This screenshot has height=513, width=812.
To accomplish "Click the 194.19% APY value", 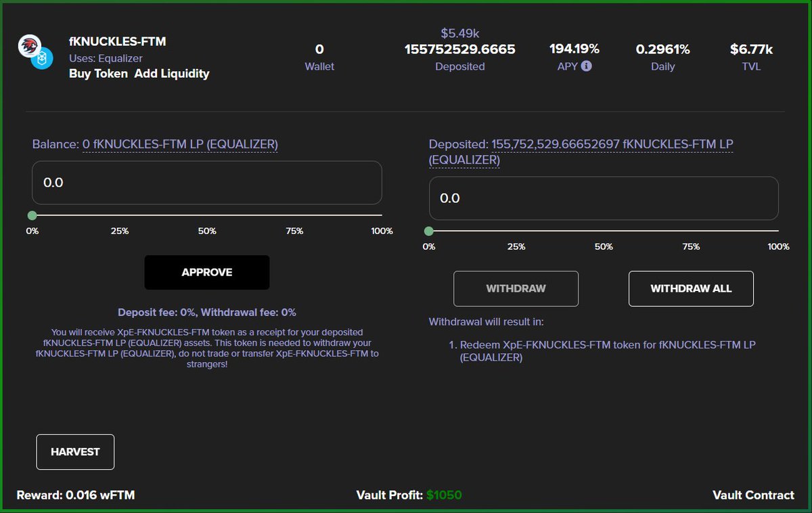I will pyautogui.click(x=574, y=49).
